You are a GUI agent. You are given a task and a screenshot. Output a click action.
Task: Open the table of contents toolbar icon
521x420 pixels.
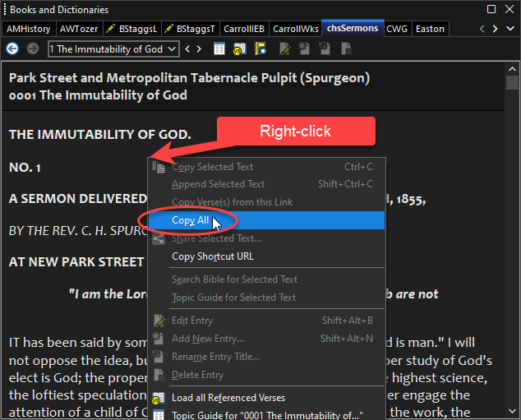point(219,48)
